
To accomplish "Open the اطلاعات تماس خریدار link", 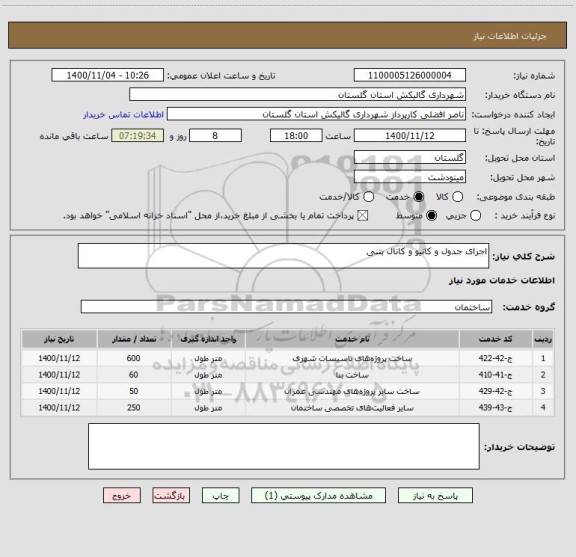I will [x=123, y=115].
